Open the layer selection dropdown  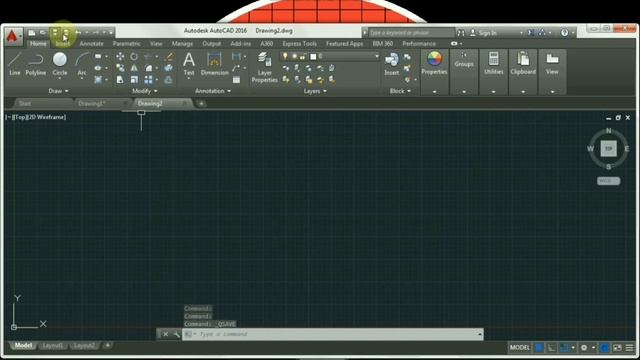pyautogui.click(x=377, y=56)
